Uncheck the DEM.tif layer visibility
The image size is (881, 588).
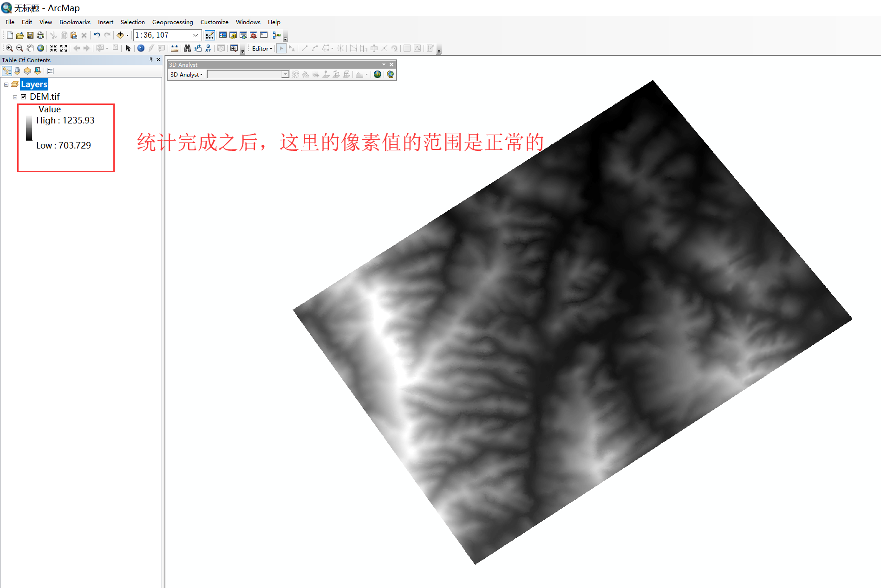pos(24,97)
